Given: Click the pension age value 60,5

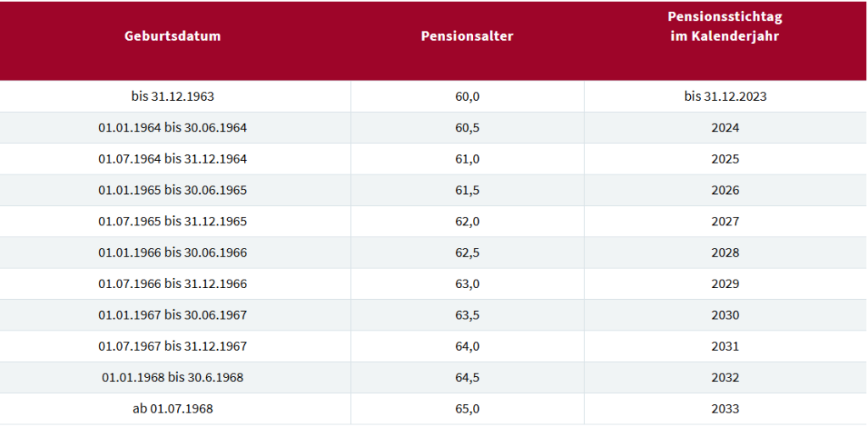Looking at the screenshot, I should point(467,128).
